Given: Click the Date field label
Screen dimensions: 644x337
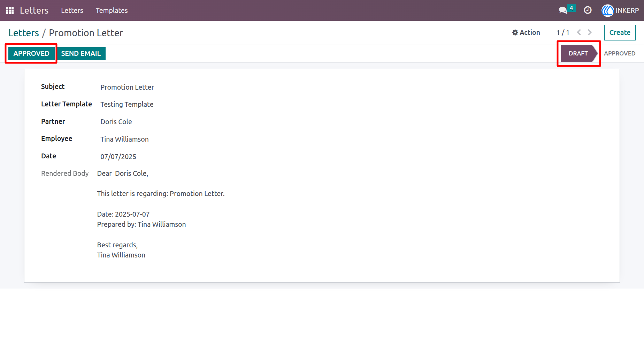Looking at the screenshot, I should [x=48, y=156].
